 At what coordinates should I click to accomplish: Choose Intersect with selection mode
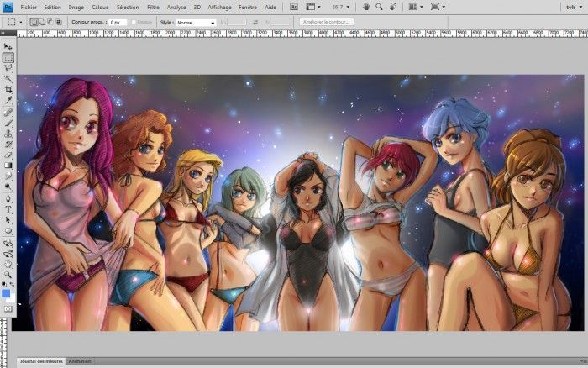(59, 22)
